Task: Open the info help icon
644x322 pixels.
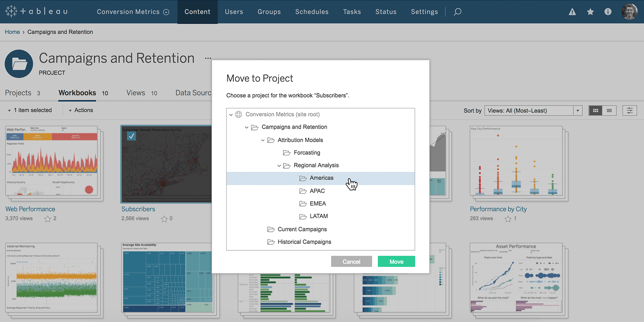Action: (x=608, y=12)
